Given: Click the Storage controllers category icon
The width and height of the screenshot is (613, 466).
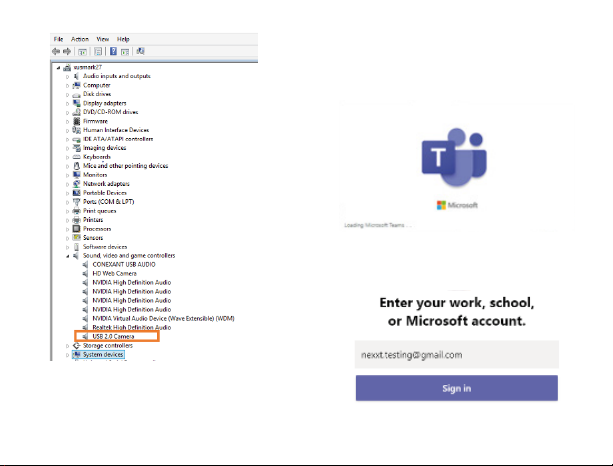Looking at the screenshot, I should pyautogui.click(x=77, y=346).
